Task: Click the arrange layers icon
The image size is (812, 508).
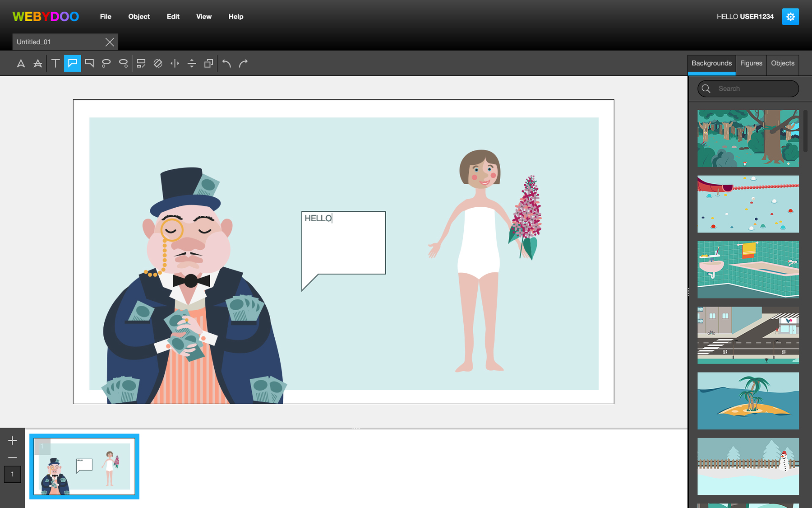Action: click(x=208, y=63)
